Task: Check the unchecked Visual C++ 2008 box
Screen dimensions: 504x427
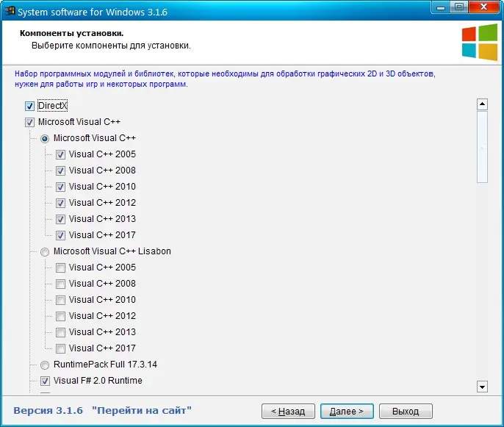Action: pyautogui.click(x=60, y=284)
